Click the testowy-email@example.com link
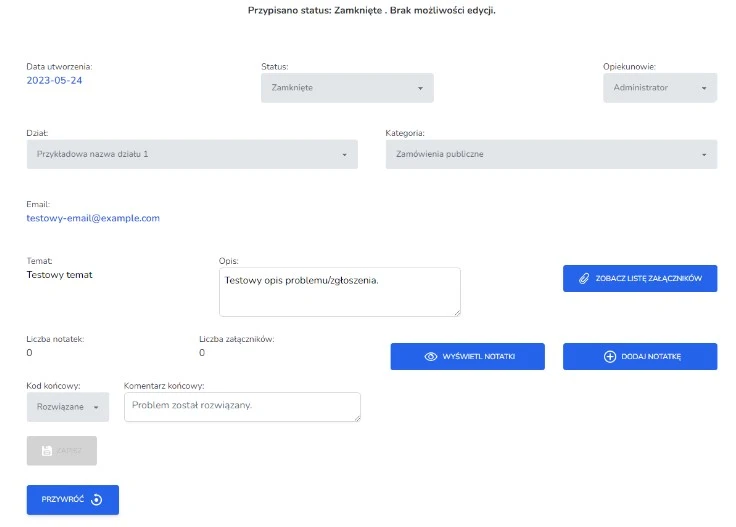This screenshot has width=736, height=527. (x=93, y=218)
